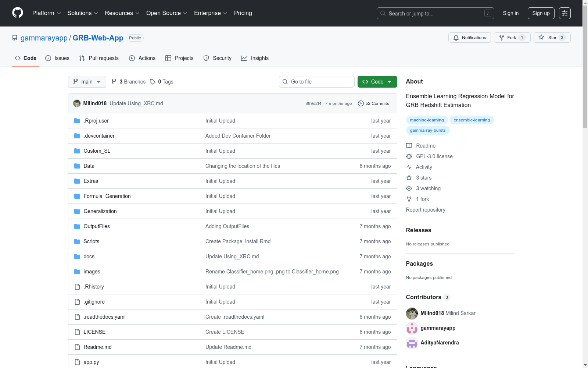The width and height of the screenshot is (588, 368).
Task: Click the branch icon beside 3 Branches
Action: pyautogui.click(x=114, y=82)
